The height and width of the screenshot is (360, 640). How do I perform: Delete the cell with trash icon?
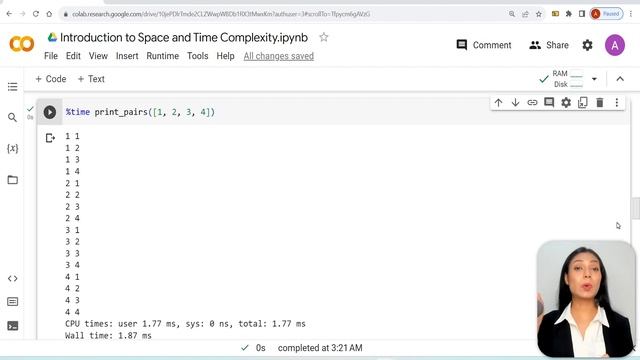coord(600,103)
